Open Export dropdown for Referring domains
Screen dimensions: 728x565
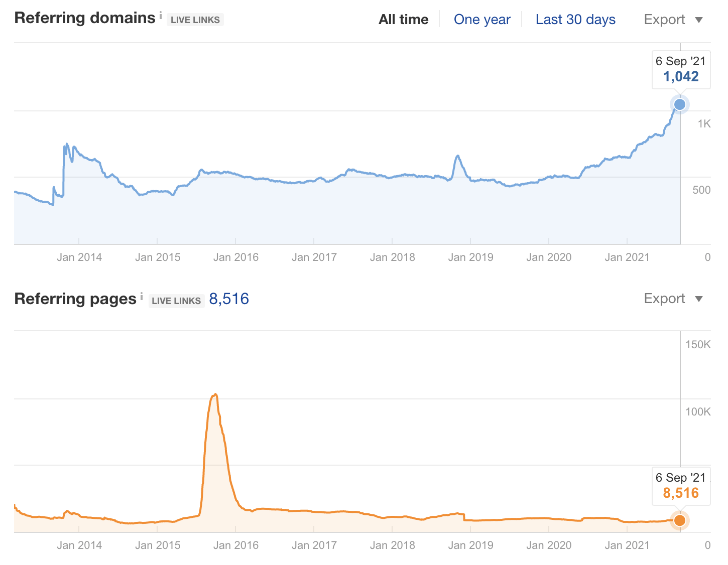tap(673, 20)
